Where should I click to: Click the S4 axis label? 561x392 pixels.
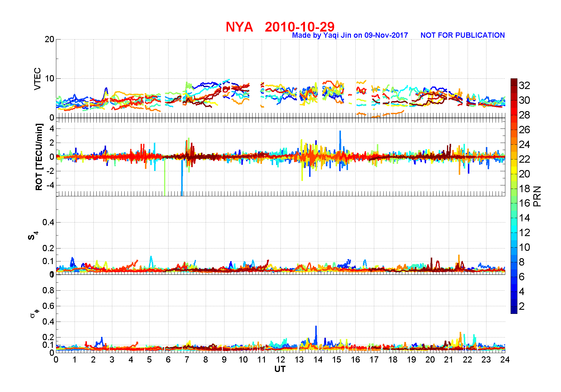click(33, 236)
